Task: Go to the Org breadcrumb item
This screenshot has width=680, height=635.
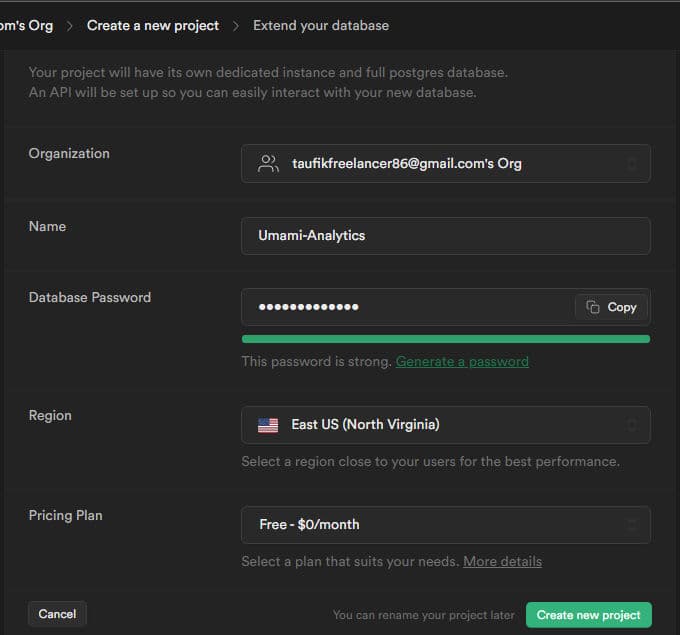Action: 27,25
